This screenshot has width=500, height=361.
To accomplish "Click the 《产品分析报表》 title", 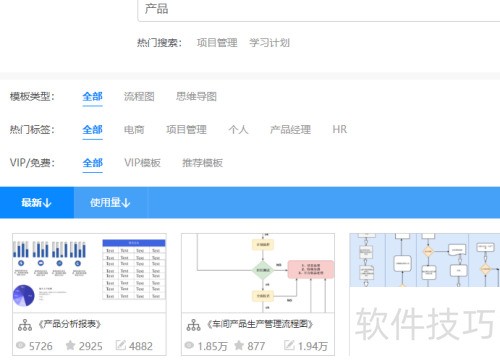I will click(x=70, y=324).
